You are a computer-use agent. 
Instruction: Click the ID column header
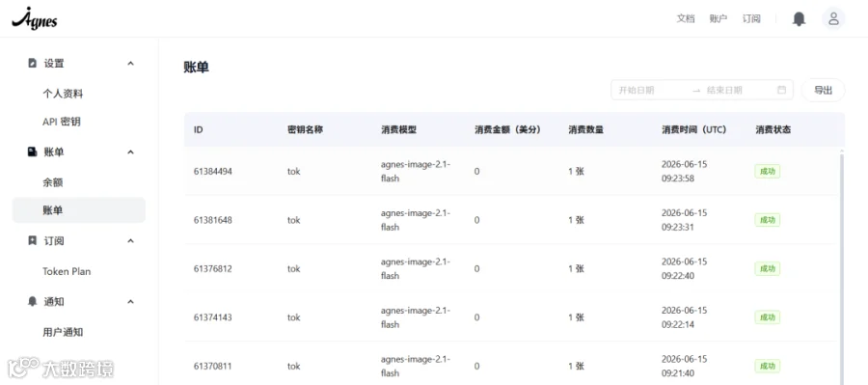click(x=198, y=129)
